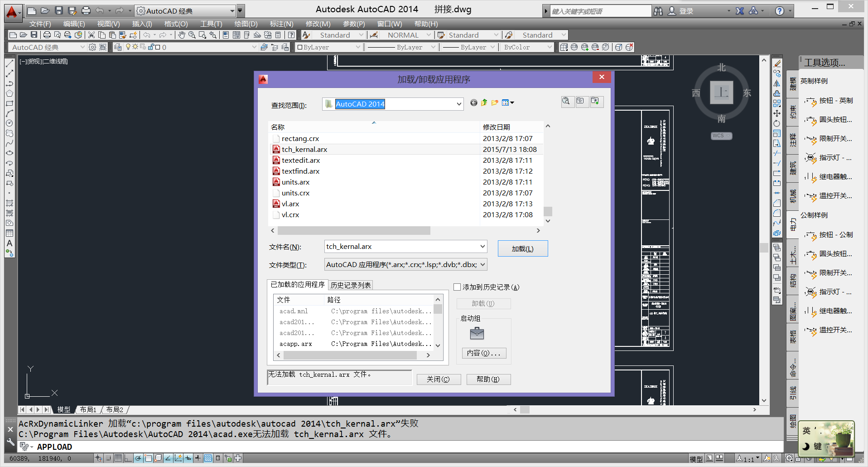This screenshot has height=467, width=868.
Task: Select the Line draw tool
Action: tap(10, 63)
